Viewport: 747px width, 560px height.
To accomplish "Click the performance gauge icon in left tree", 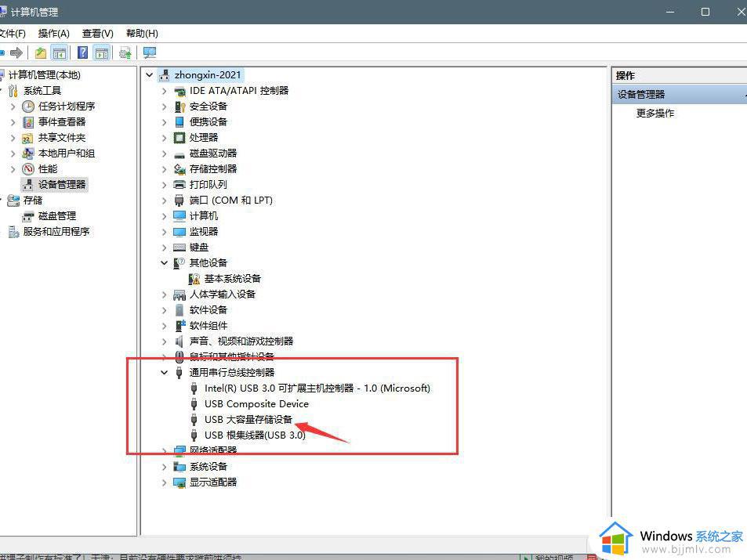I will (x=28, y=169).
